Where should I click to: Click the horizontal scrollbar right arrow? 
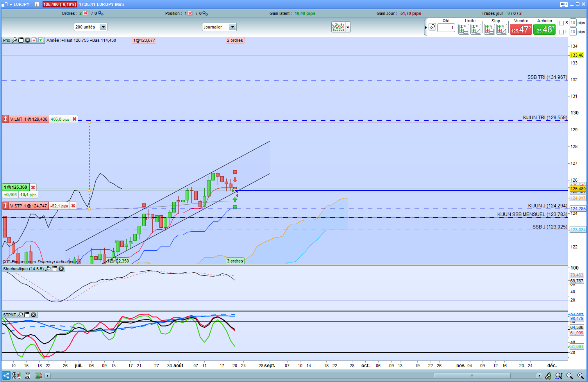[x=539, y=376]
